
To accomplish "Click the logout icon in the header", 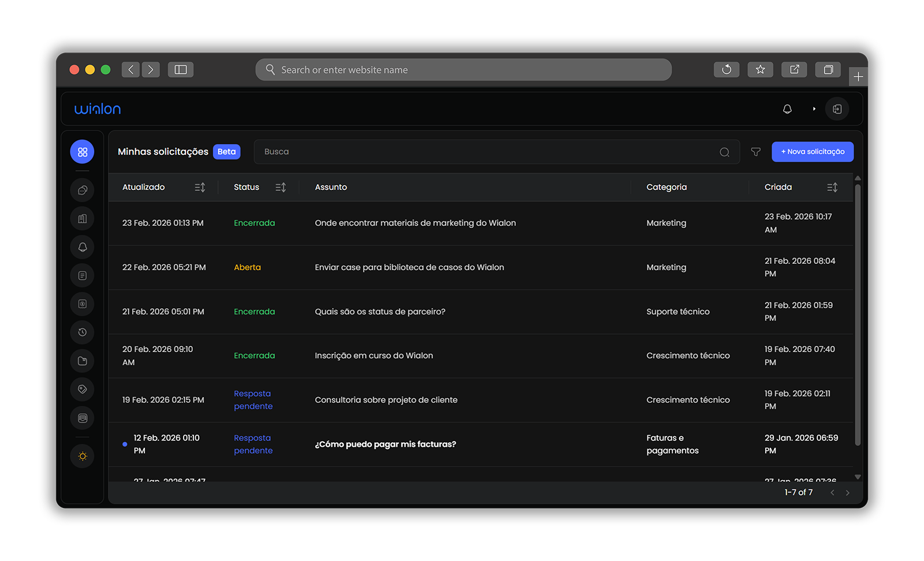I will click(x=837, y=109).
